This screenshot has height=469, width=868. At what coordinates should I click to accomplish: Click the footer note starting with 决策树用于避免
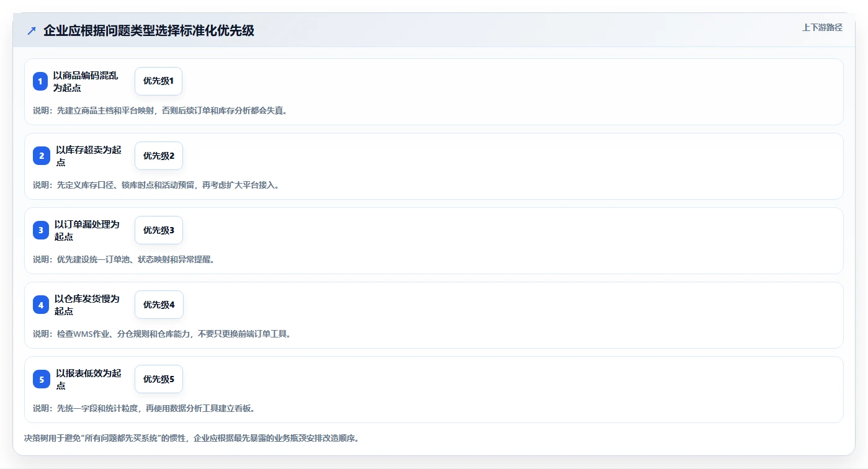(x=192, y=438)
